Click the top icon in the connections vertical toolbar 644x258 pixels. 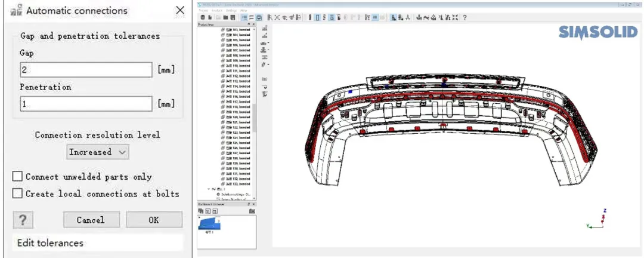264,28
